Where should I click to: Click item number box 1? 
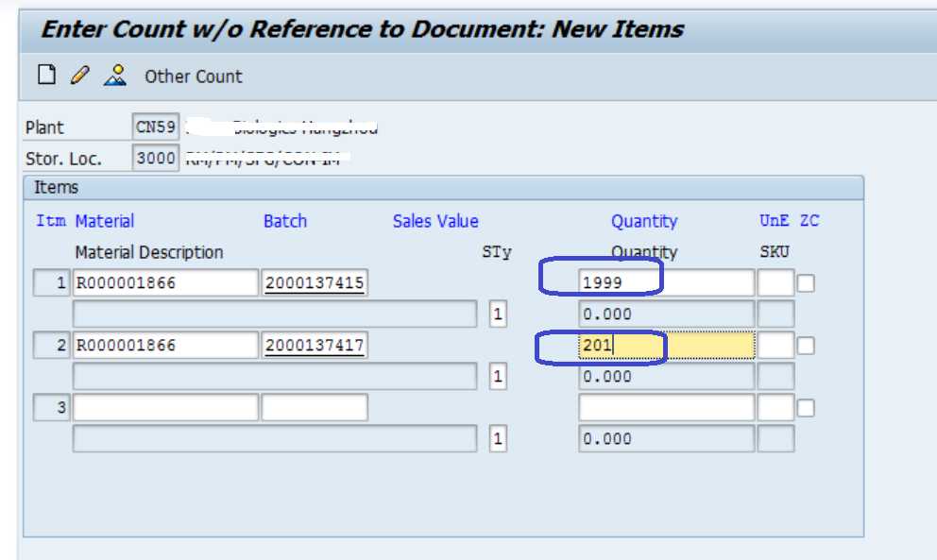click(x=51, y=282)
